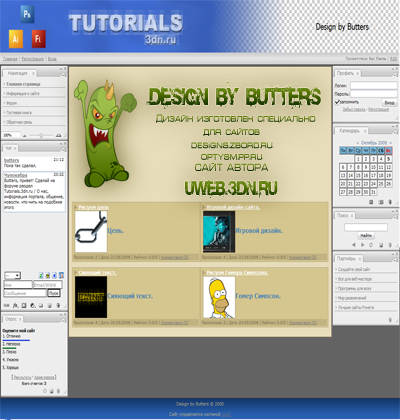Click the chat send button
Screen dimensions: 400x420
tap(54, 293)
